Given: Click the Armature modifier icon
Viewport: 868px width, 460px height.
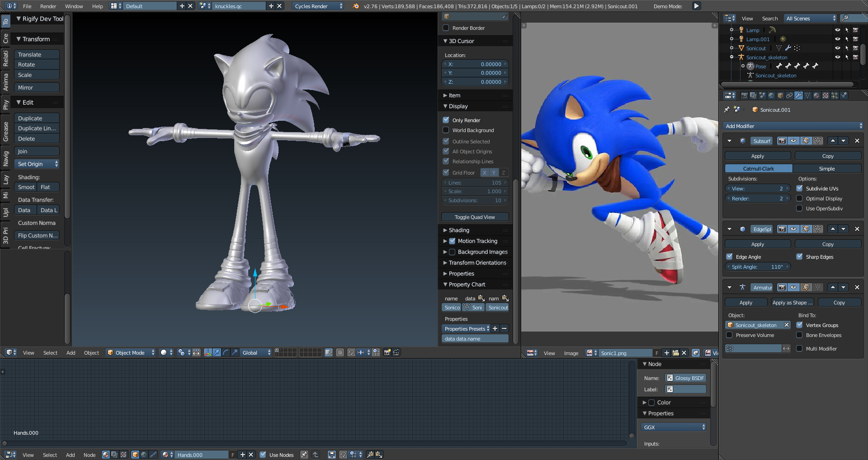Looking at the screenshot, I should (x=742, y=287).
